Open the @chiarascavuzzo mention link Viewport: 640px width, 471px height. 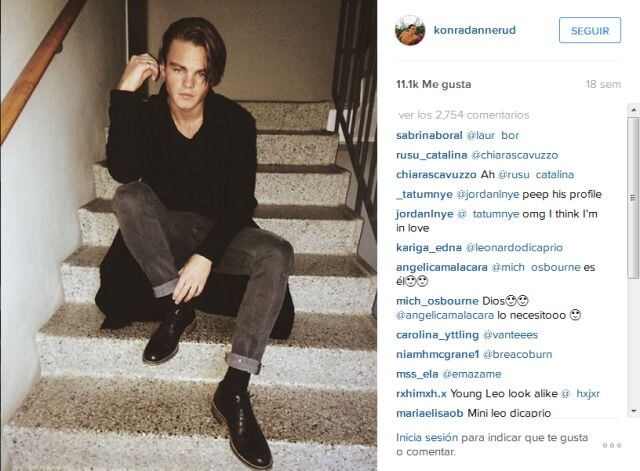tap(515, 155)
